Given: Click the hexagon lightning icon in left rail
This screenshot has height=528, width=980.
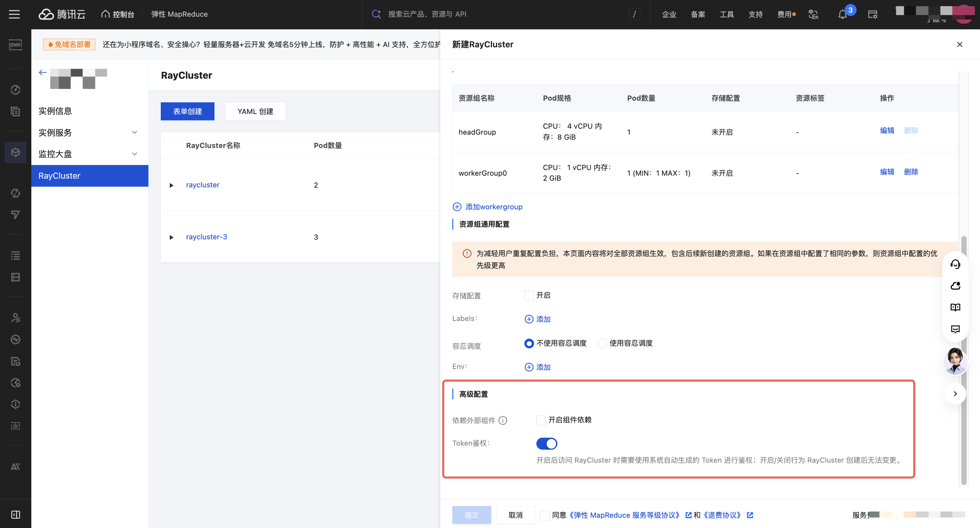Looking at the screenshot, I should (x=16, y=193).
